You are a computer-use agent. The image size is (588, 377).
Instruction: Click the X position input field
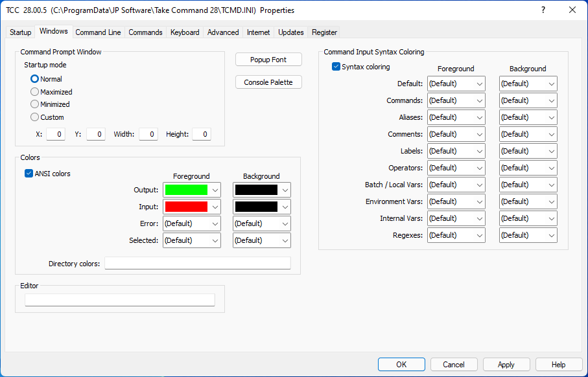click(x=56, y=134)
